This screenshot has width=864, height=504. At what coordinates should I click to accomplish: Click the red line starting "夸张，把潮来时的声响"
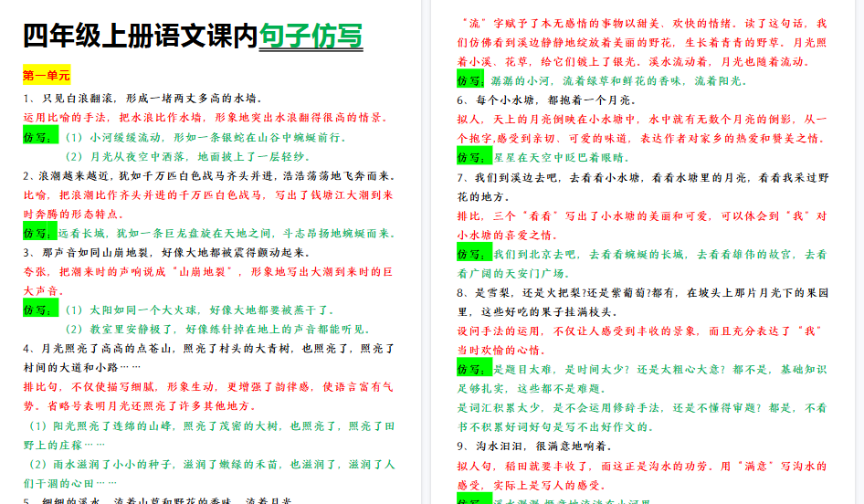(x=208, y=272)
